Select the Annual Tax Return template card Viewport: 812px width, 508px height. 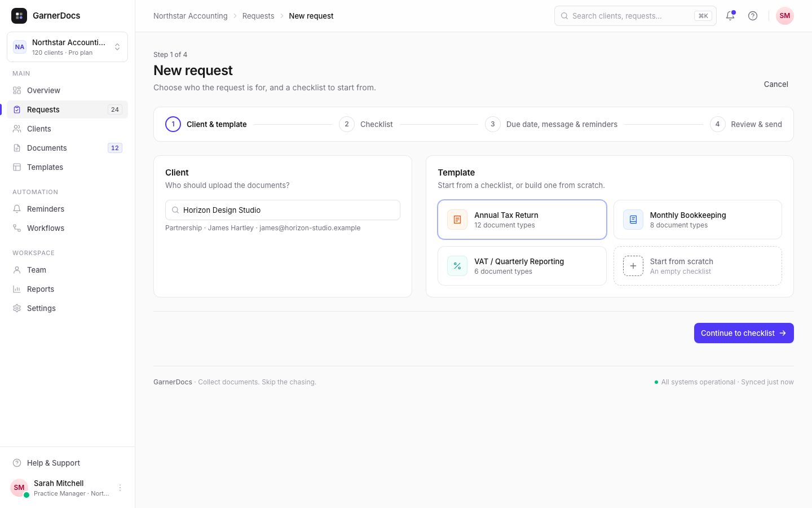[x=522, y=220]
